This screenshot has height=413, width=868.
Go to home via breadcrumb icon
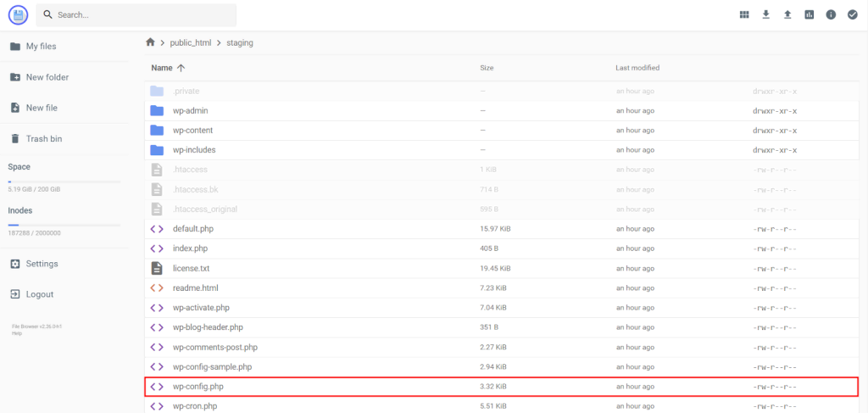pyautogui.click(x=150, y=42)
